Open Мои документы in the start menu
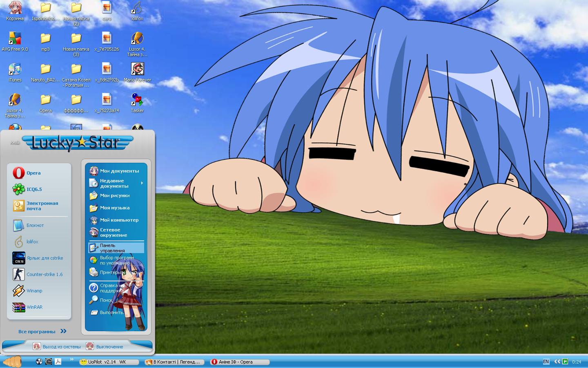Screen dimensions: 588x368 pos(116,171)
